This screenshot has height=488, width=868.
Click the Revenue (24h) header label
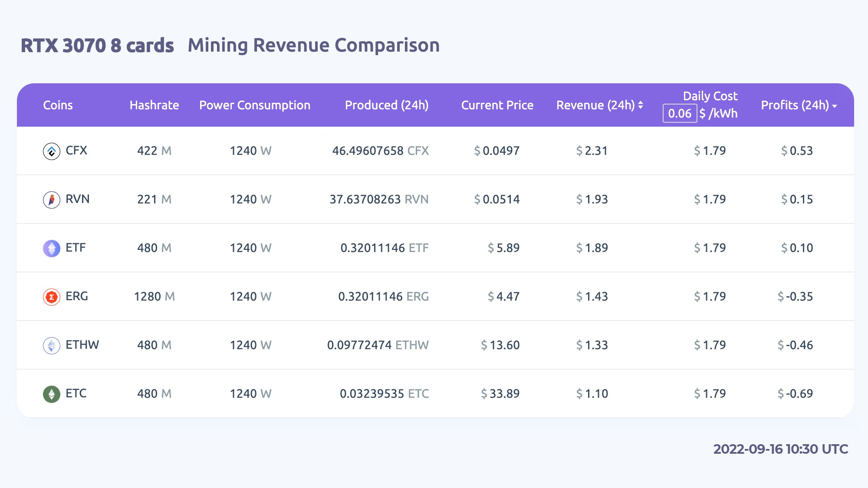point(595,105)
